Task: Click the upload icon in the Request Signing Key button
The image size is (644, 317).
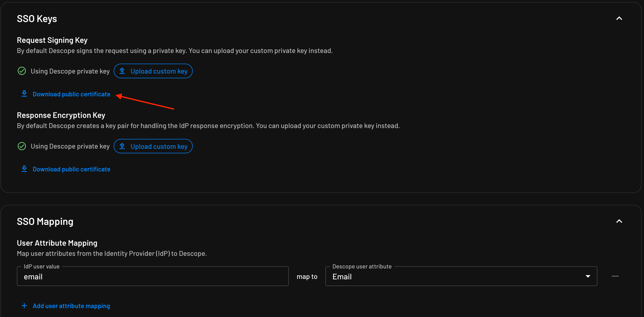Action: pos(122,71)
